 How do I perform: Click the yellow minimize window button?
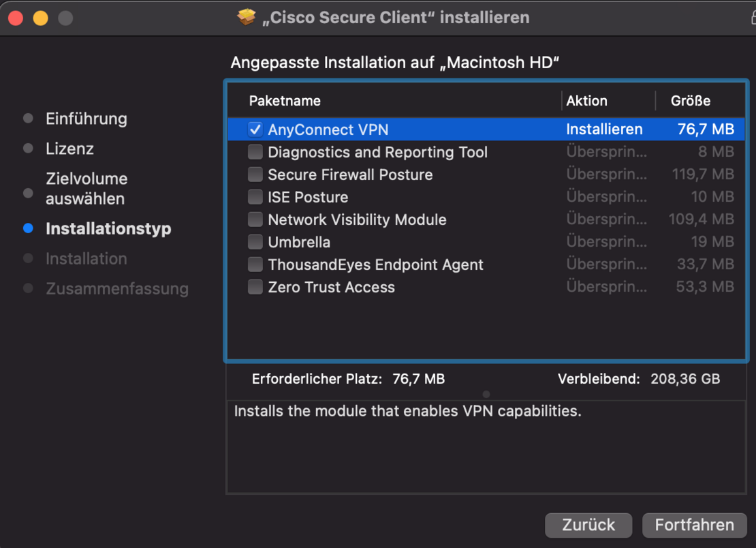point(41,18)
